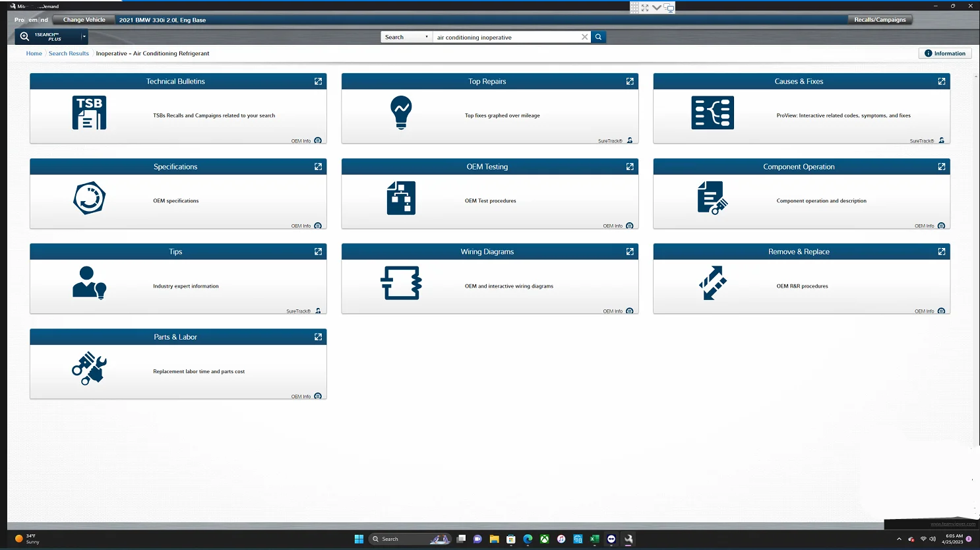Open File Explorer from the taskbar
Image resolution: width=980 pixels, height=550 pixels.
pyautogui.click(x=494, y=539)
